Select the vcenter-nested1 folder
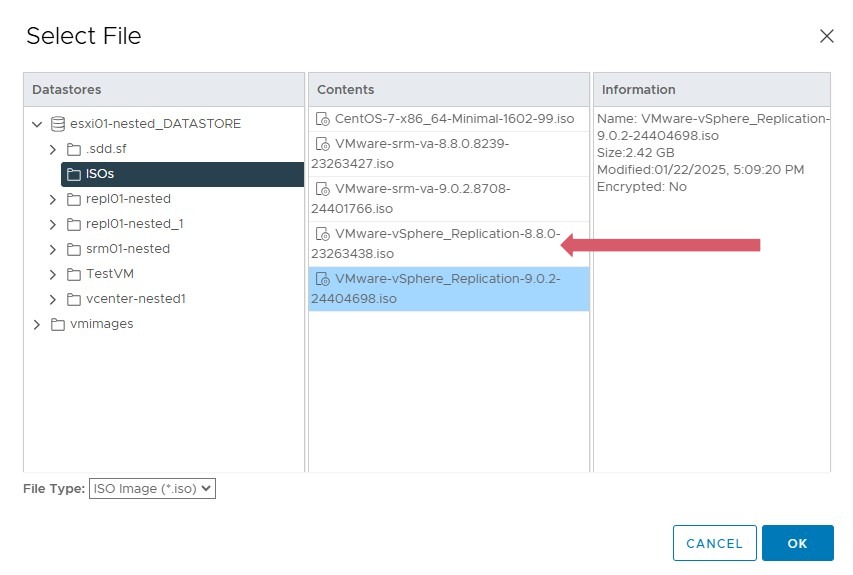This screenshot has height=575, width=853. (x=135, y=299)
